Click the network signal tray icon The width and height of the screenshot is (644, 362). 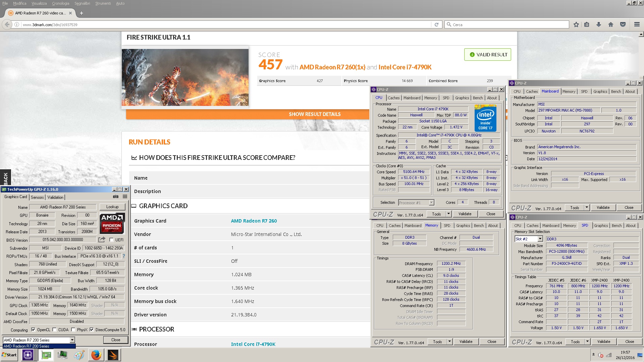[x=609, y=355]
